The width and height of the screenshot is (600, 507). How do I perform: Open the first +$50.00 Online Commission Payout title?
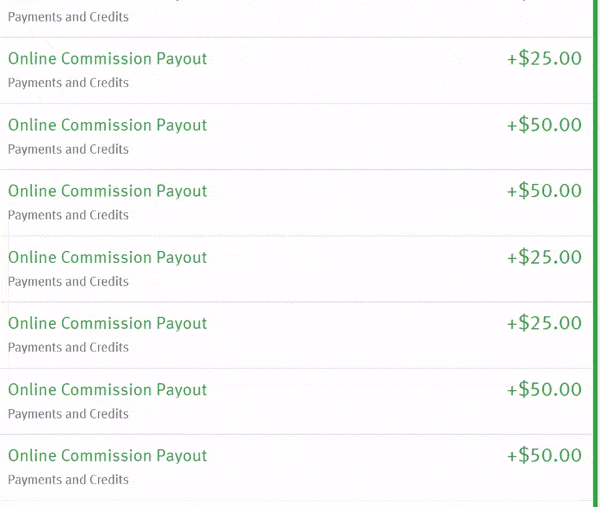[x=108, y=126]
